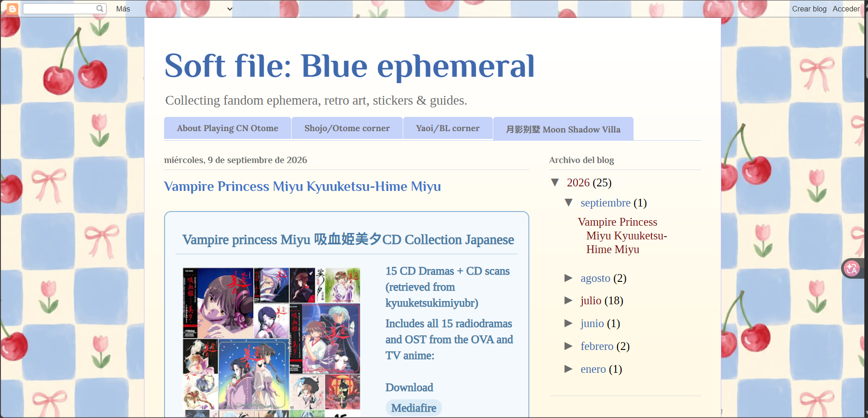Expand the julio archive month arrow
The width and height of the screenshot is (868, 418).
tap(569, 301)
